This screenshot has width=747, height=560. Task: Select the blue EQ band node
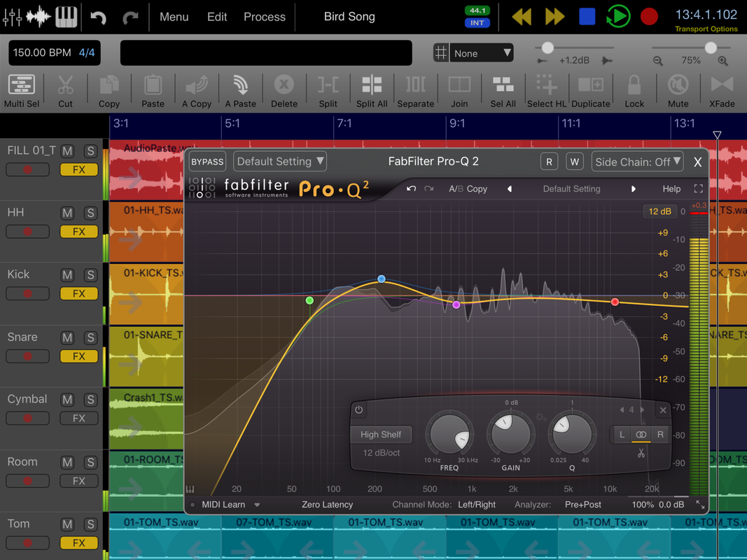pyautogui.click(x=382, y=279)
